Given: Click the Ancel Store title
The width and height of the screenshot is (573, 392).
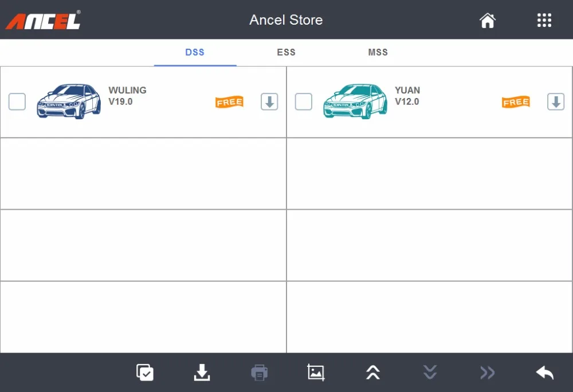Looking at the screenshot, I should pyautogui.click(x=286, y=20).
